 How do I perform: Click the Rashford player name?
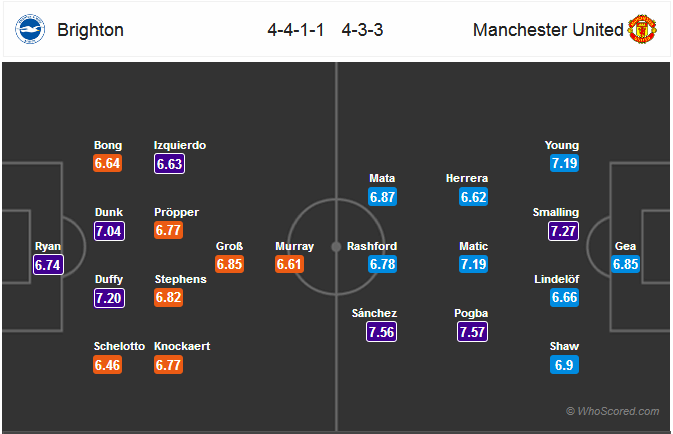[372, 246]
